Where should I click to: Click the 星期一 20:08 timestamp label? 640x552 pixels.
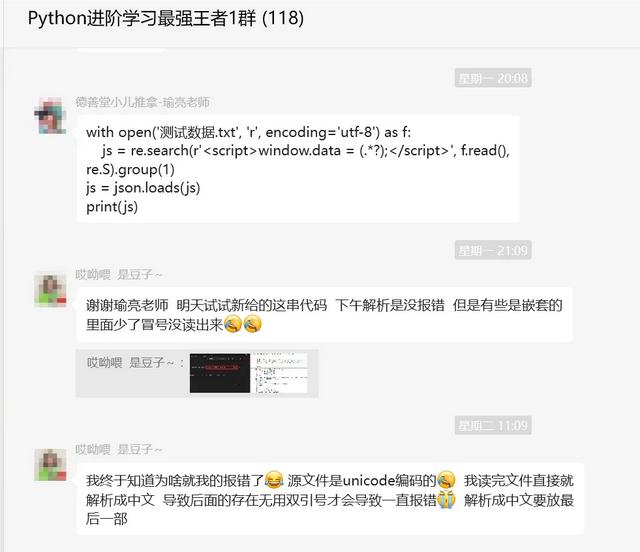point(493,78)
